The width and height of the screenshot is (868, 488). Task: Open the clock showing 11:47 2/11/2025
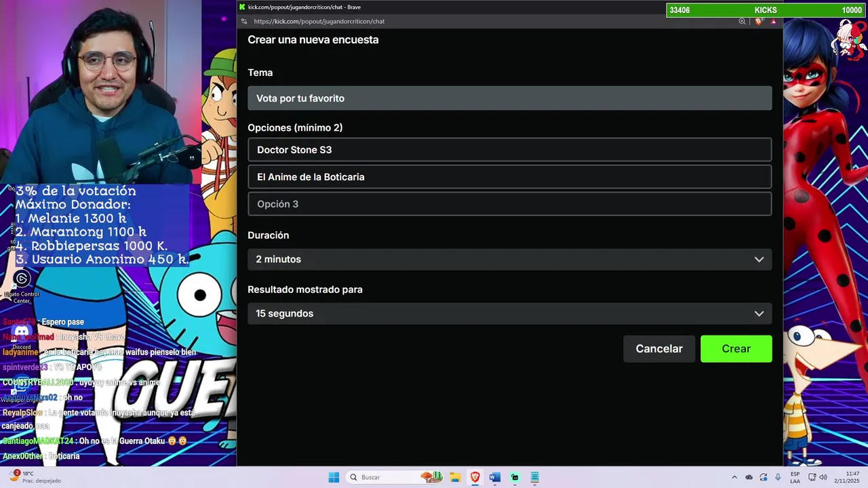point(848,477)
